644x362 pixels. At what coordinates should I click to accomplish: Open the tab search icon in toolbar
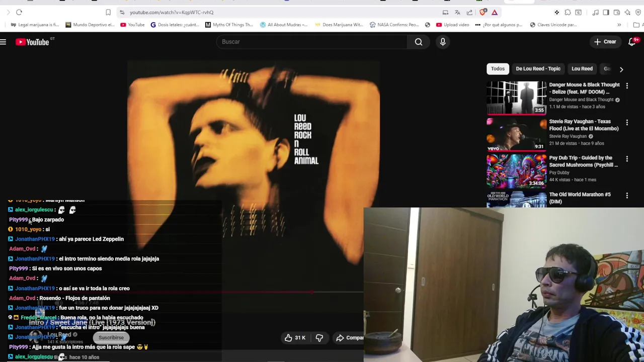click(579, 12)
